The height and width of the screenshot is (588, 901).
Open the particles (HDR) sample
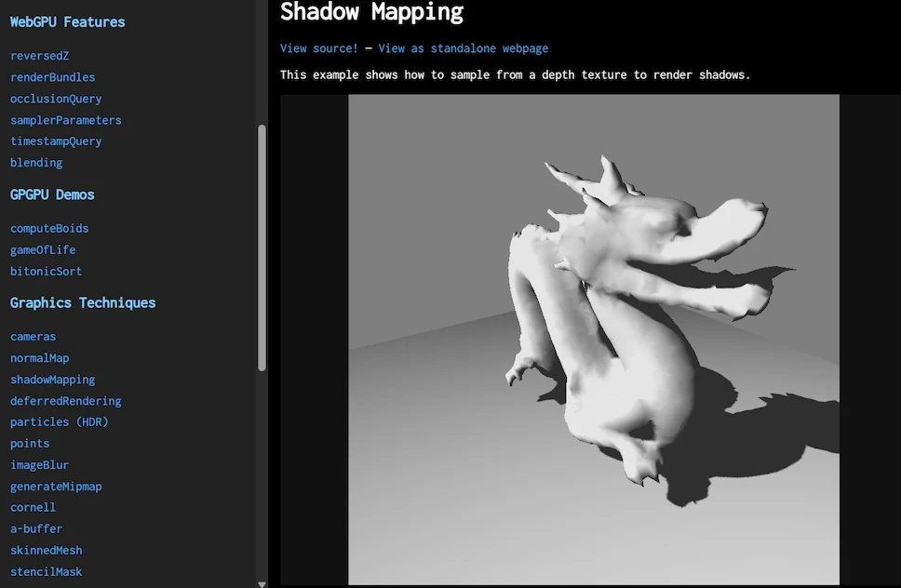(60, 422)
